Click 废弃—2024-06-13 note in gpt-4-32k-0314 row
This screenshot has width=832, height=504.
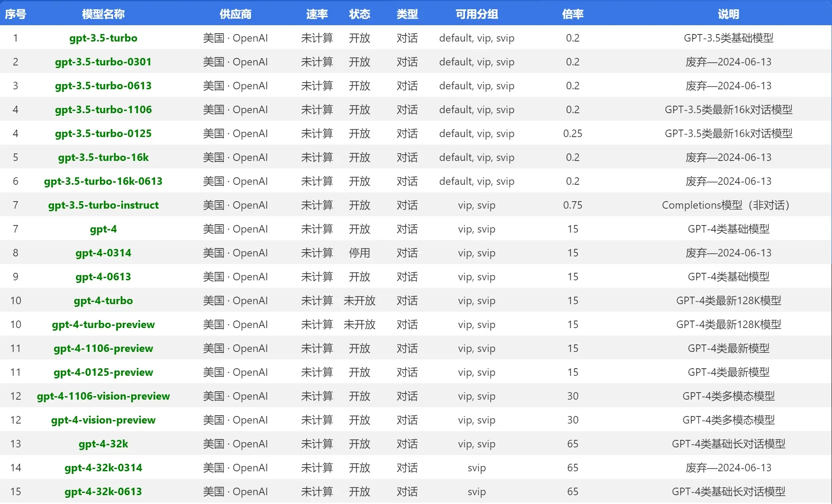[728, 468]
